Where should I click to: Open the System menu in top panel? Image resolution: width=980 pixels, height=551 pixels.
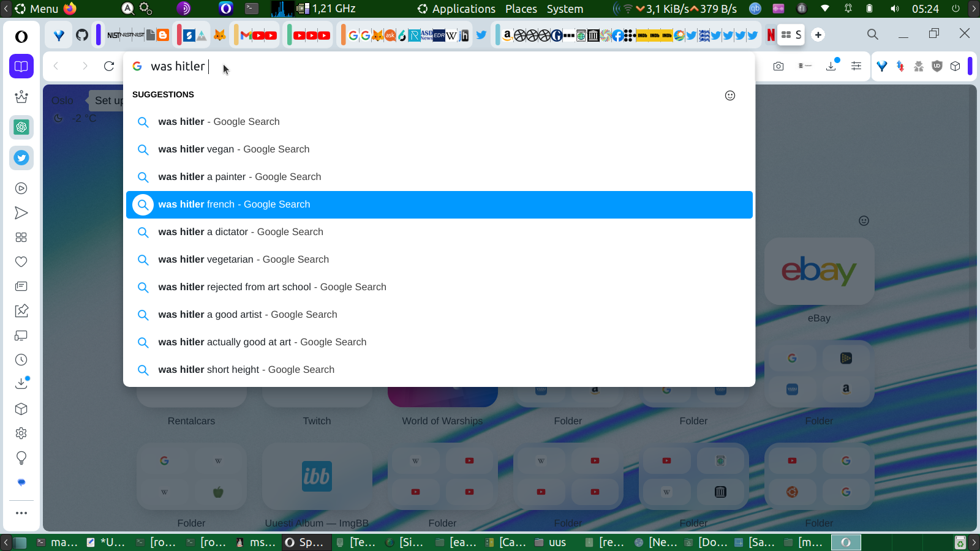point(565,9)
